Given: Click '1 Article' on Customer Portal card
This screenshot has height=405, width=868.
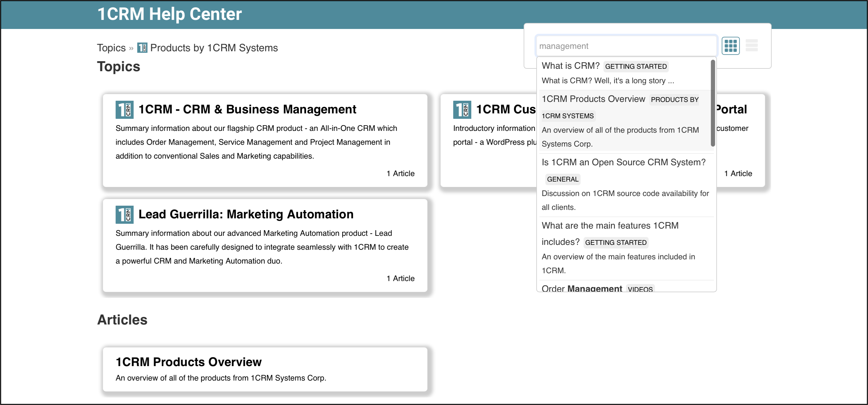Looking at the screenshot, I should 738,173.
